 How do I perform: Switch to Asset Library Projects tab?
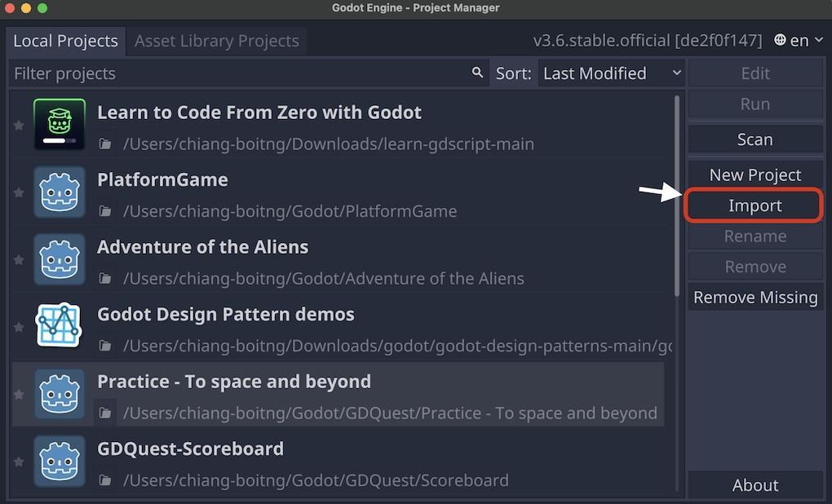click(216, 41)
